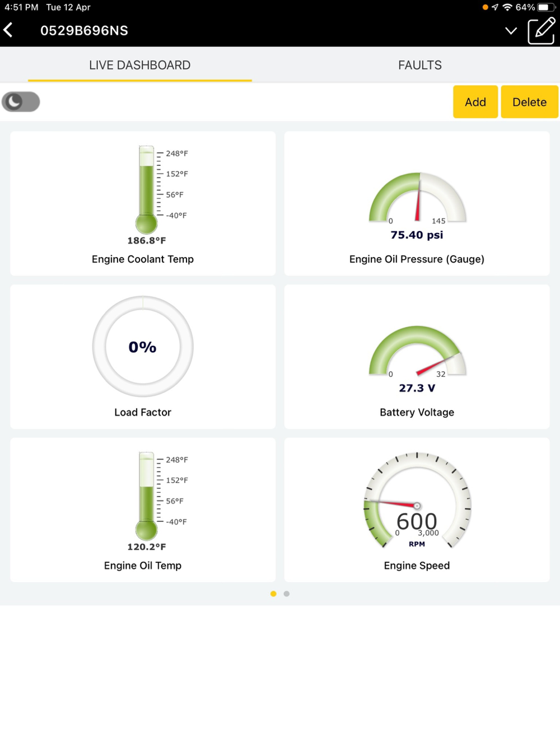Click the Engine Speed label
The image size is (560, 747).
[417, 566]
